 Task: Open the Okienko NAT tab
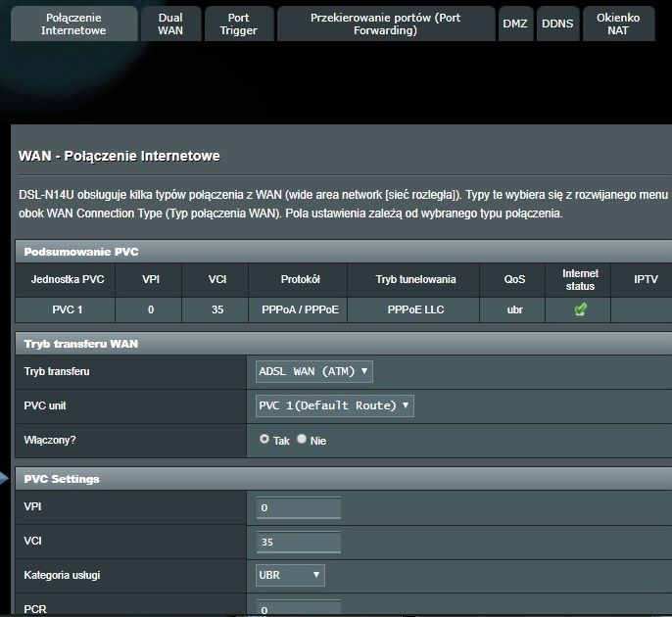tap(618, 24)
